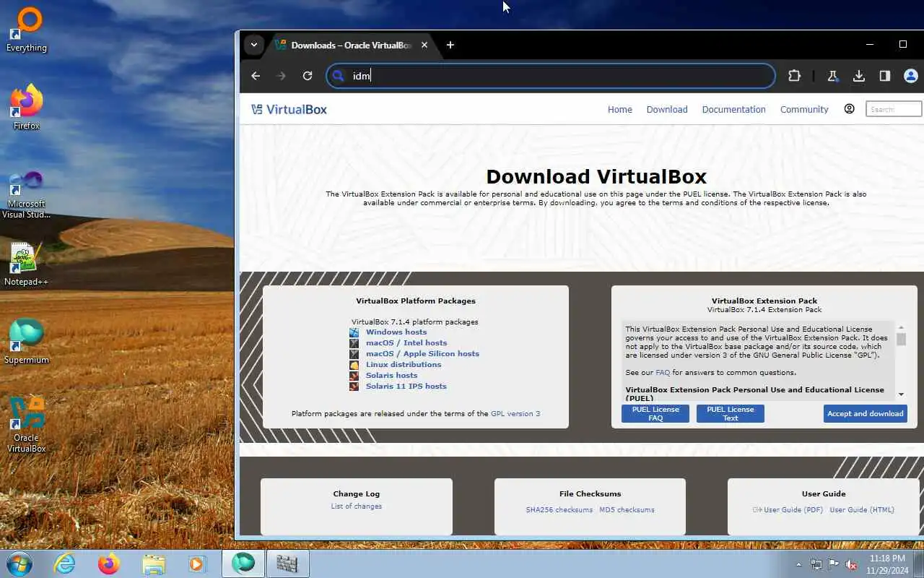Open the SHA256 checksums link
924x578 pixels.
coord(559,510)
